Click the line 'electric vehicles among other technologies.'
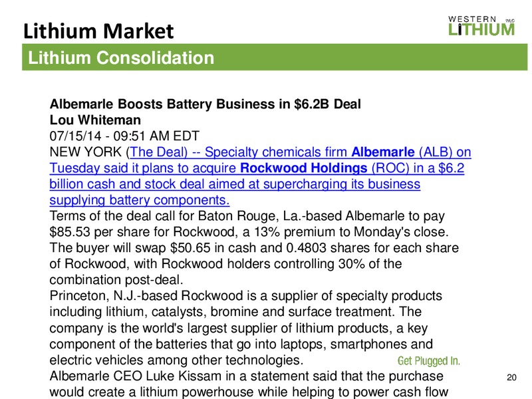Screen dimensions: 532x399 [x=176, y=360]
